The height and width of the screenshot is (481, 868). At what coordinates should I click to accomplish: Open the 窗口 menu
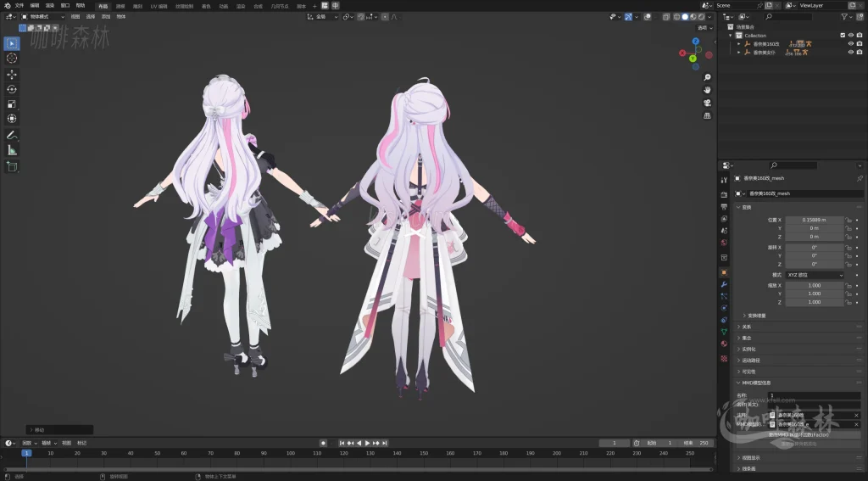[x=65, y=6]
